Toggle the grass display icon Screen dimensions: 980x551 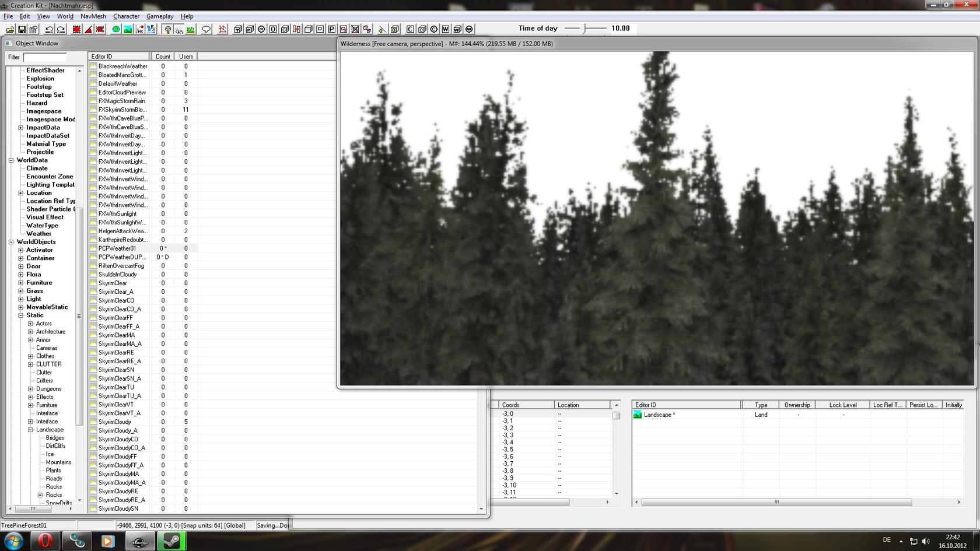point(190,29)
